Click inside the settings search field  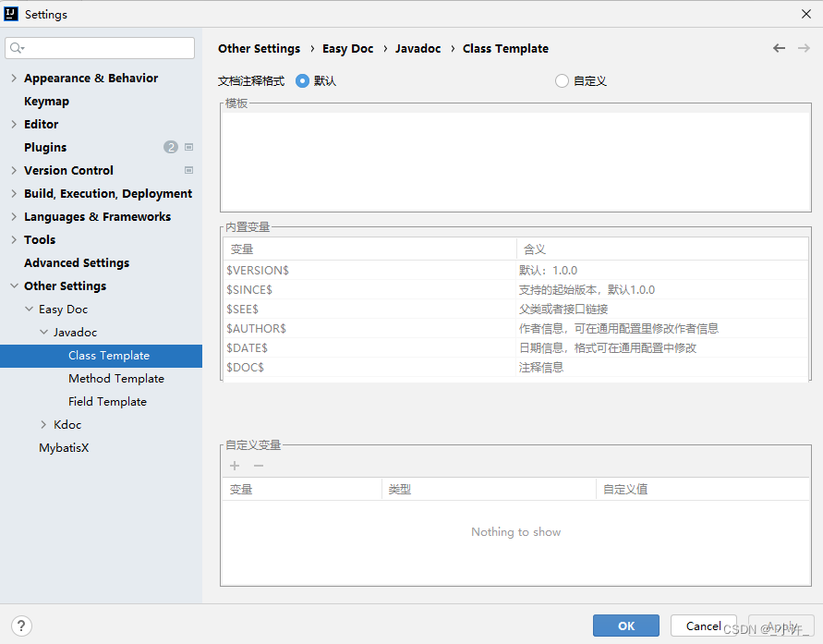tap(102, 47)
